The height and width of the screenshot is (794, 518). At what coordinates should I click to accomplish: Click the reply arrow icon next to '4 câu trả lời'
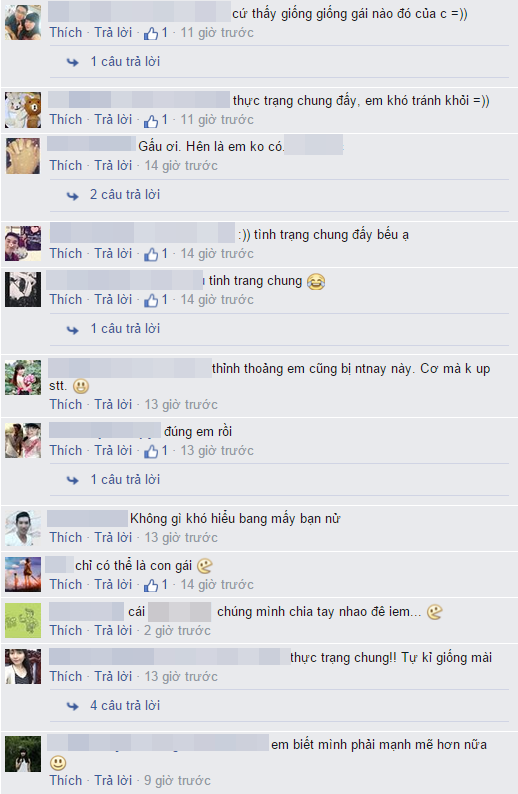pos(73,706)
